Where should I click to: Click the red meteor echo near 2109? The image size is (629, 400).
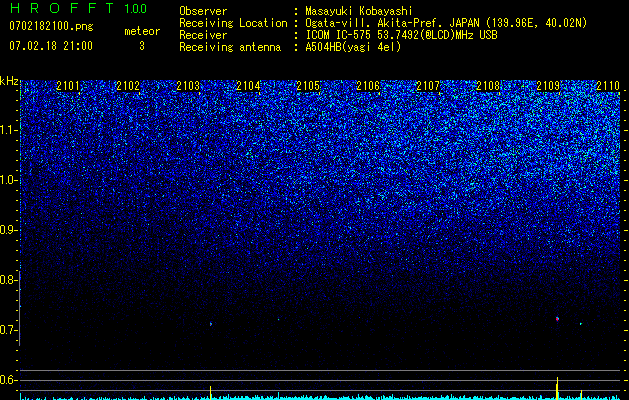[x=557, y=319]
